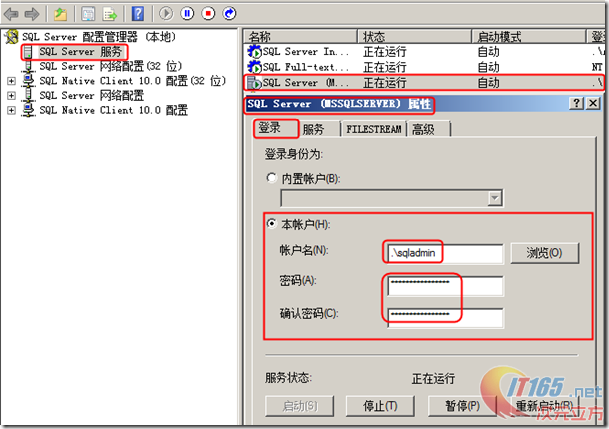Click the 重新启动(R) button
This screenshot has width=609, height=429.
[545, 406]
